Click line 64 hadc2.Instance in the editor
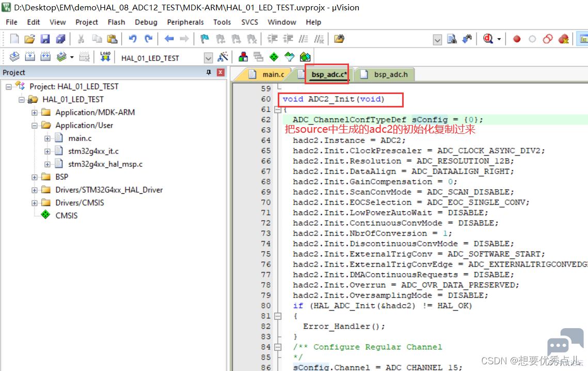 [x=349, y=141]
